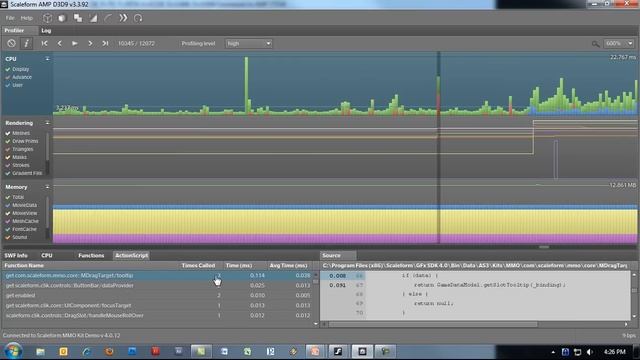640x360 pixels.
Task: Step back one frame
Action: tap(60, 43)
